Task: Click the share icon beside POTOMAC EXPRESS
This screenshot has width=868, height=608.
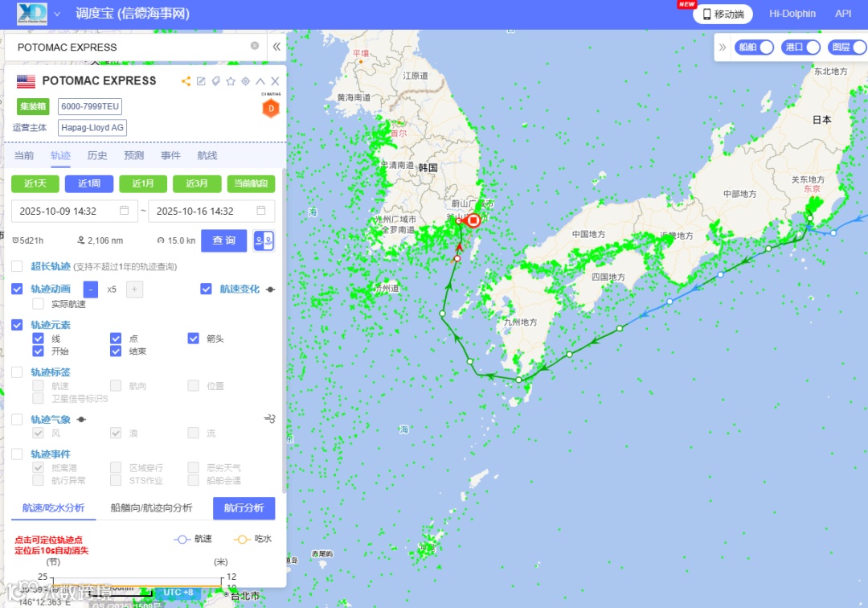Action: click(x=186, y=81)
